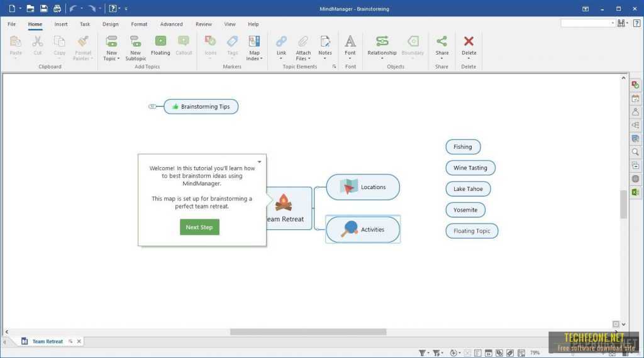Switch to Outline view icon in status bar
644x358 pixels.
tap(478, 353)
